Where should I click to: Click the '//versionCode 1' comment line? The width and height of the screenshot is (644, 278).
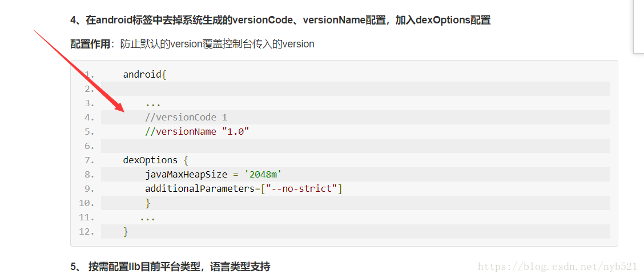[186, 118]
